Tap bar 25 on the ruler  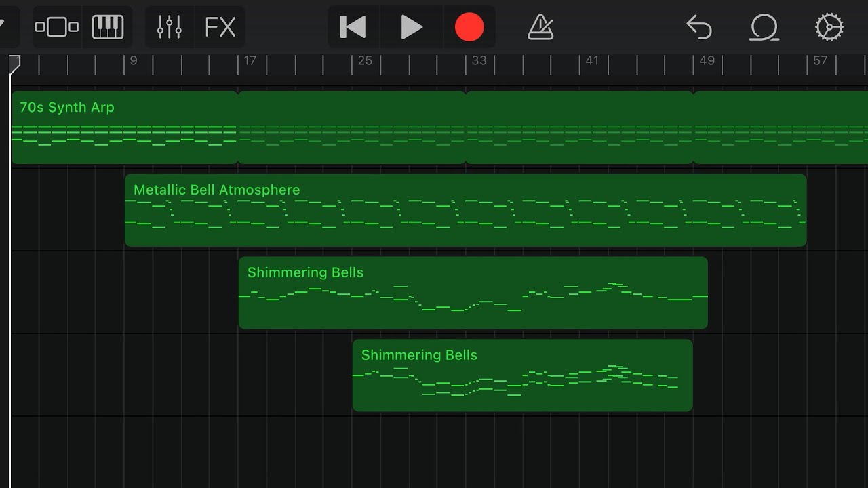click(x=365, y=61)
